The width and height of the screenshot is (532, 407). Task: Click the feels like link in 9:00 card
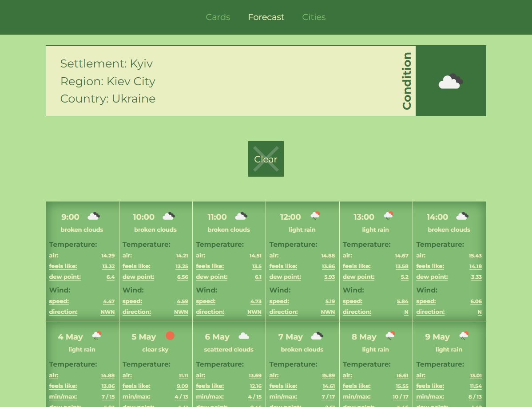(63, 266)
